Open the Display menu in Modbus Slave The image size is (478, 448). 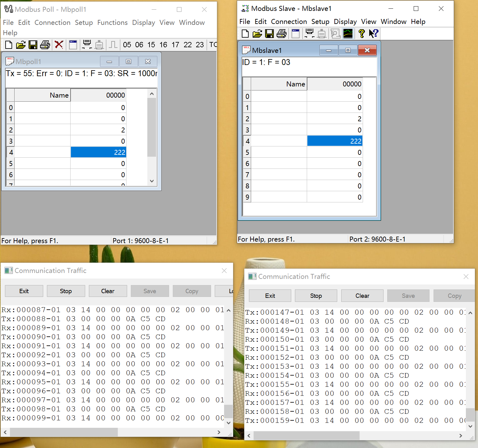pos(345,21)
